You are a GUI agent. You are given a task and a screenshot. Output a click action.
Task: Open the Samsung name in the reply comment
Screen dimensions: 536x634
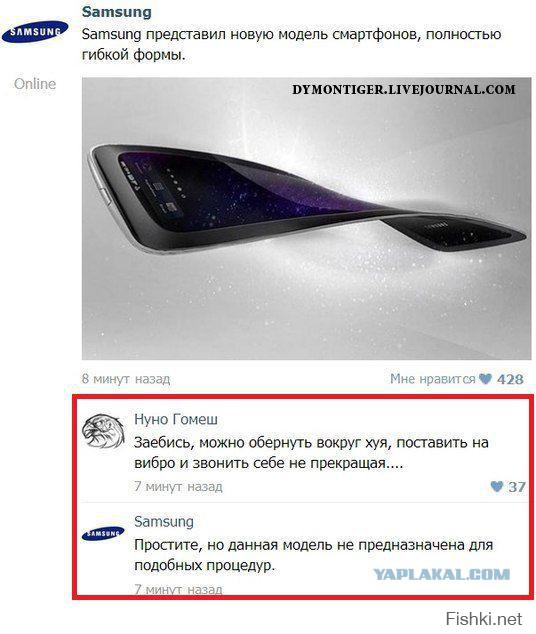[164, 521]
